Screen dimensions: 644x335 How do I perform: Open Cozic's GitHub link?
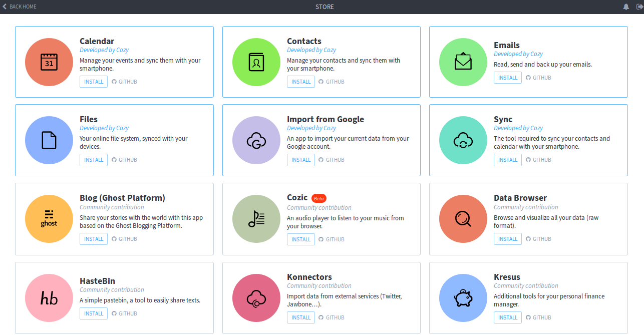332,239
